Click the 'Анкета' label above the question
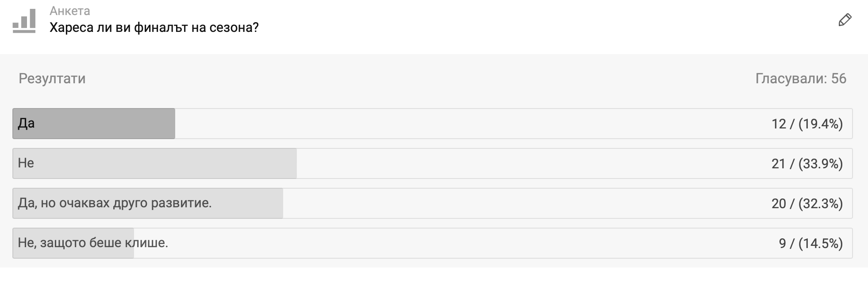This screenshot has height=295, width=868. 70,11
